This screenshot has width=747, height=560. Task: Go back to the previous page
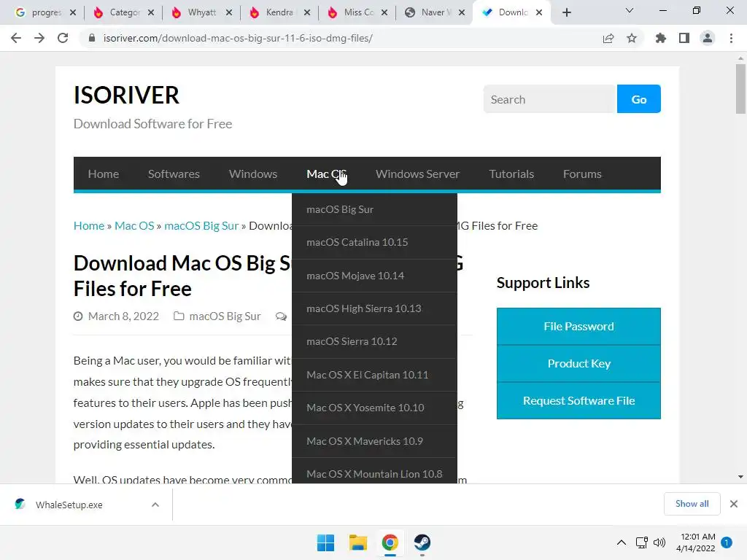coord(16,38)
